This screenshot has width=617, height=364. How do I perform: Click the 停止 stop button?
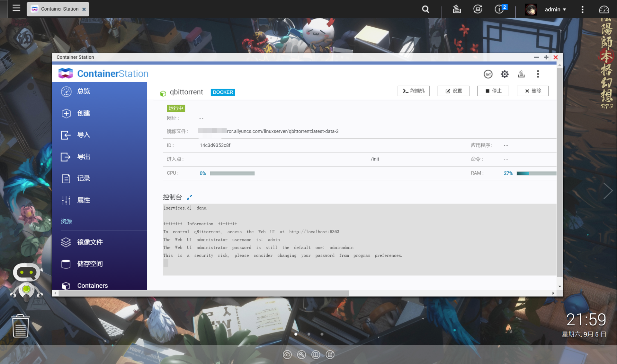click(493, 91)
